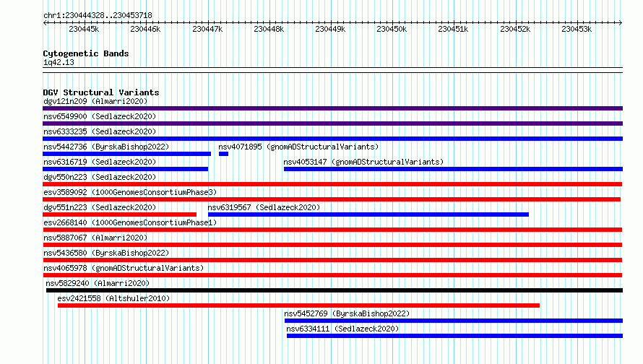Open the nsv6333235 (Sedlazeck2020) variant label
The width and height of the screenshot is (643, 364).
click(100, 131)
